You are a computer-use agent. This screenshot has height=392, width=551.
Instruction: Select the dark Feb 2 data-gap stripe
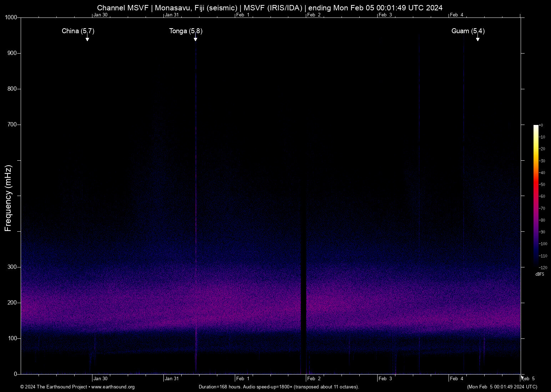pyautogui.click(x=304, y=250)
